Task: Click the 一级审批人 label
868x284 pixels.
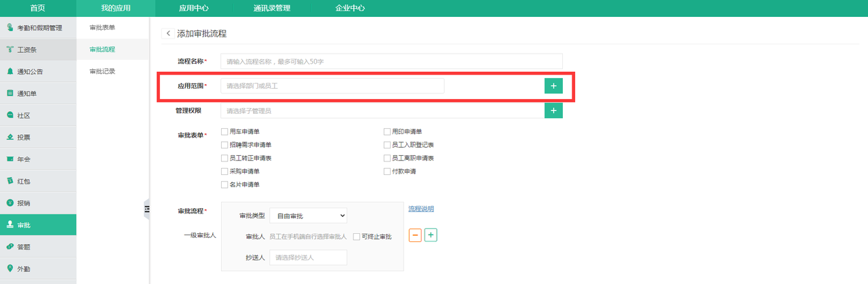Action: click(x=200, y=235)
